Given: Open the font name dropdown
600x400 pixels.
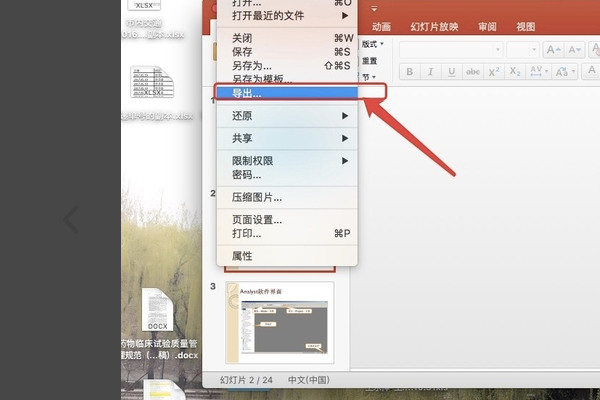Looking at the screenshot, I should [451, 50].
